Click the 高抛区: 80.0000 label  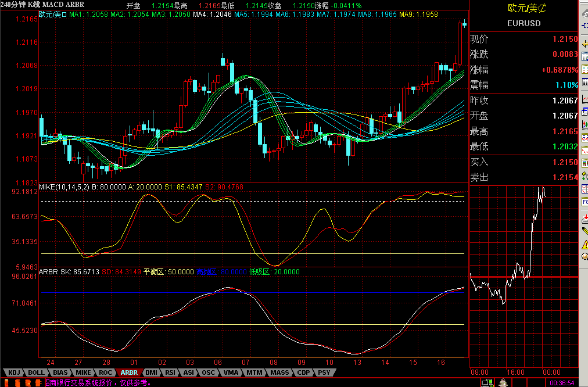221,271
